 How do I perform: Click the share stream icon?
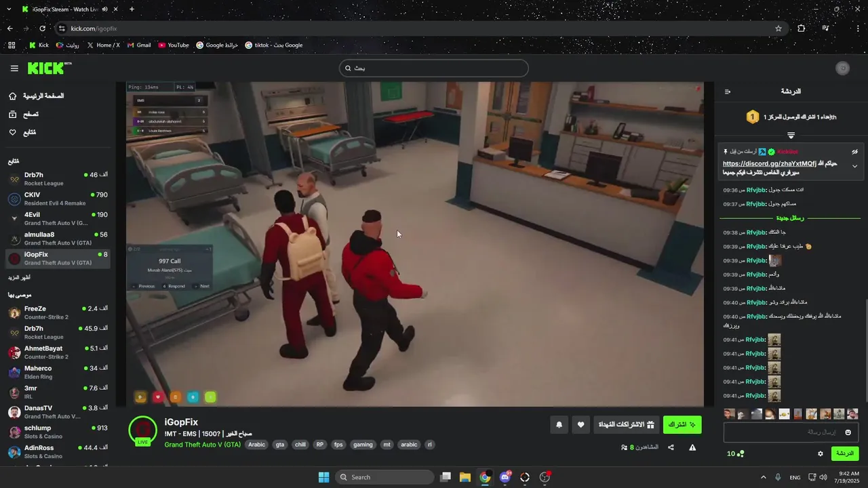[671, 447]
